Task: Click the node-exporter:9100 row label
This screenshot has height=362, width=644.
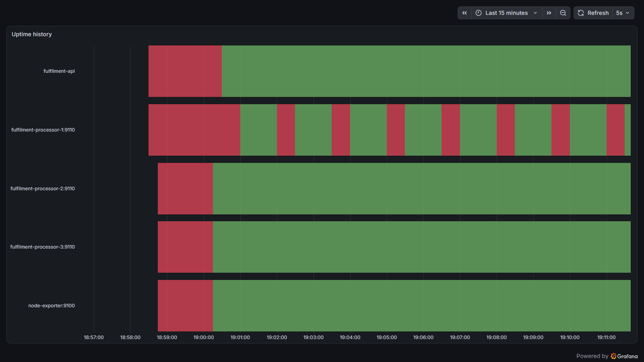Action: point(52,306)
